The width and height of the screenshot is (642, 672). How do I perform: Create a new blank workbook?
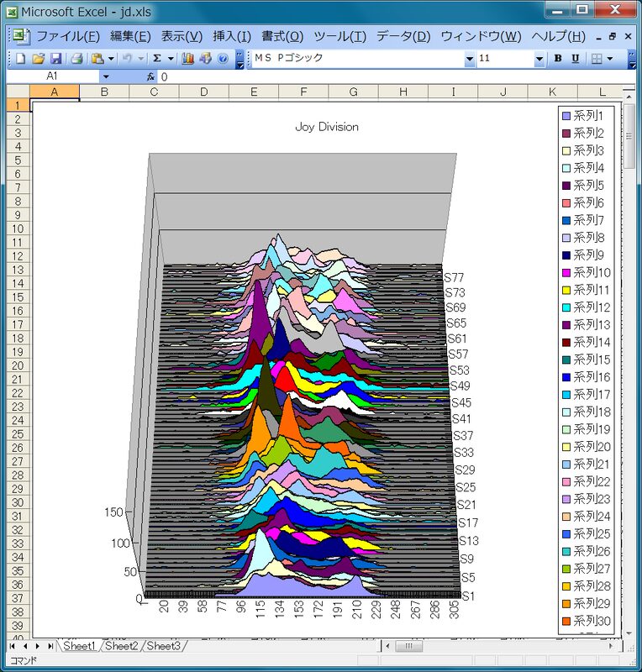[x=20, y=58]
